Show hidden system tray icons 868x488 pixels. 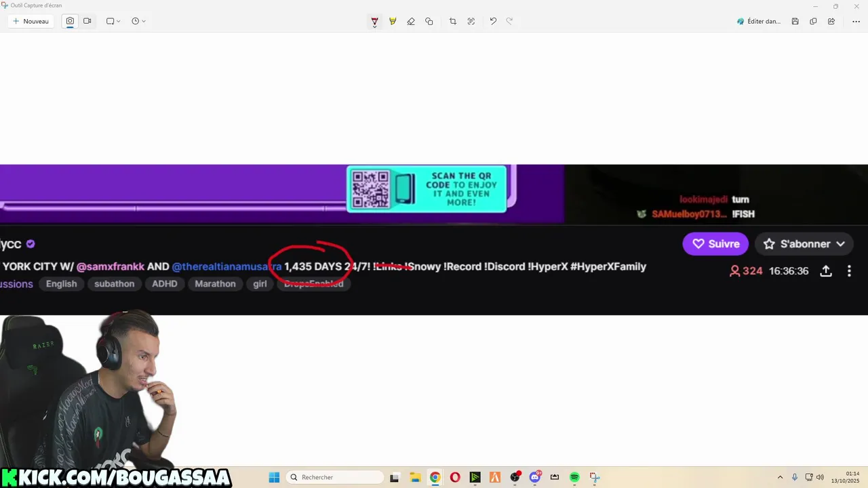tap(780, 477)
